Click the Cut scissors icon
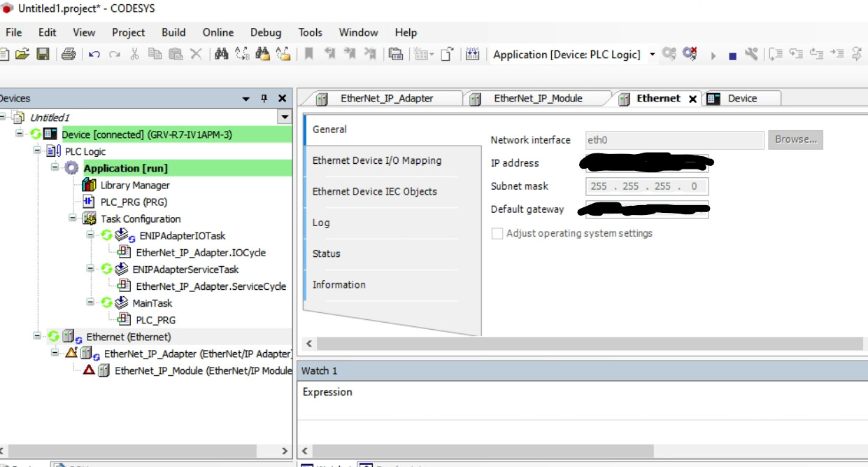The image size is (868, 467). (135, 54)
